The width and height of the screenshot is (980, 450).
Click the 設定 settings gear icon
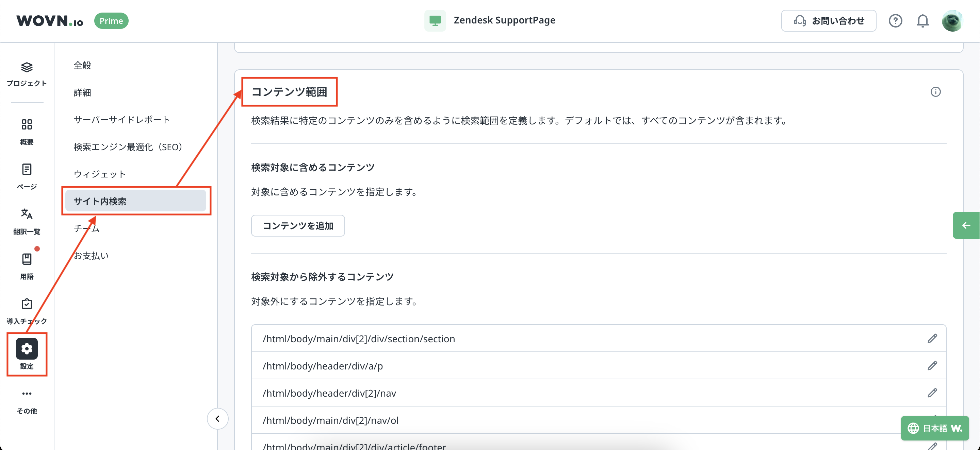pos(27,349)
